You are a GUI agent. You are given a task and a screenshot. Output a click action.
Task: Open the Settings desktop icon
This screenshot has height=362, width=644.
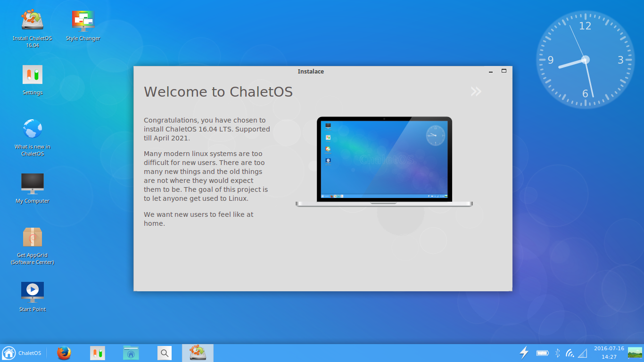[x=33, y=80]
